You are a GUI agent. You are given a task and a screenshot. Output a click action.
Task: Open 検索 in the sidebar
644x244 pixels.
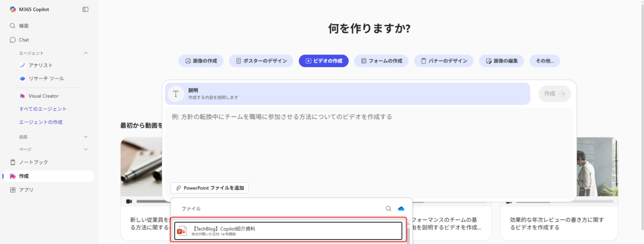pyautogui.click(x=48, y=26)
